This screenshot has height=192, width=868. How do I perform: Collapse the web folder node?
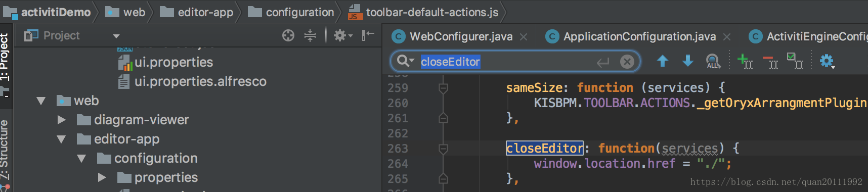(41, 101)
